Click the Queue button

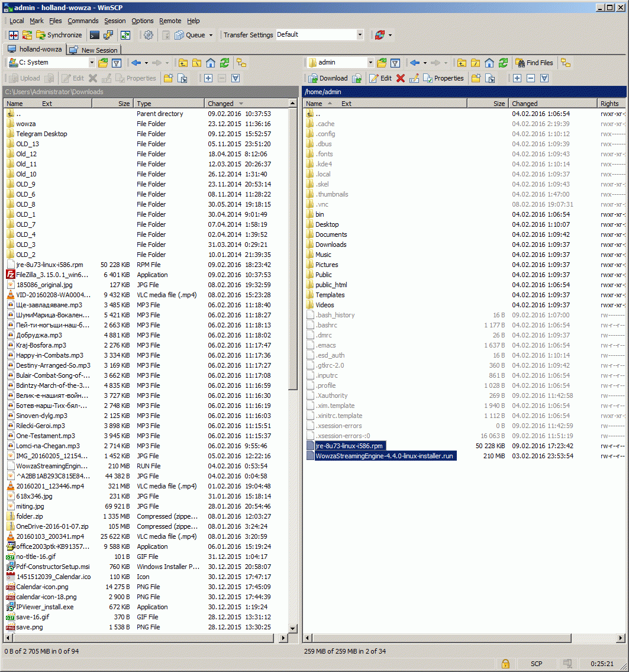[190, 35]
